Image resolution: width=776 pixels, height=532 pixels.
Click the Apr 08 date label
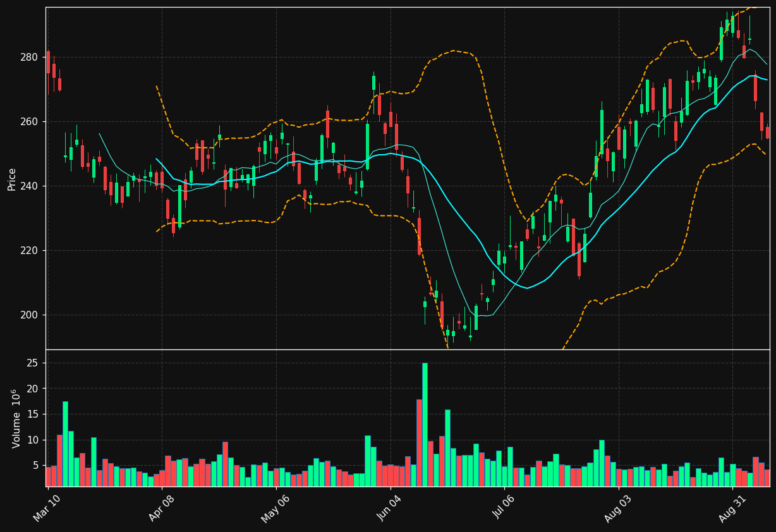pyautogui.click(x=161, y=509)
